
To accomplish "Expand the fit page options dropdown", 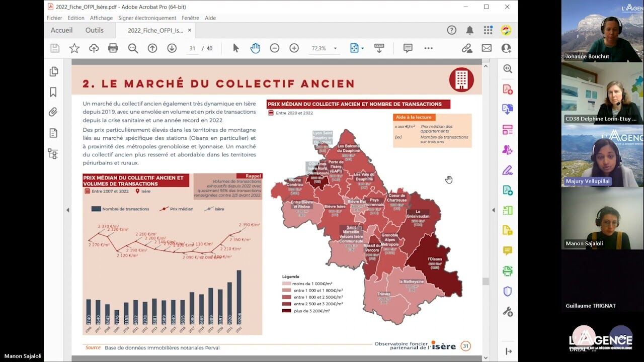I will click(362, 49).
